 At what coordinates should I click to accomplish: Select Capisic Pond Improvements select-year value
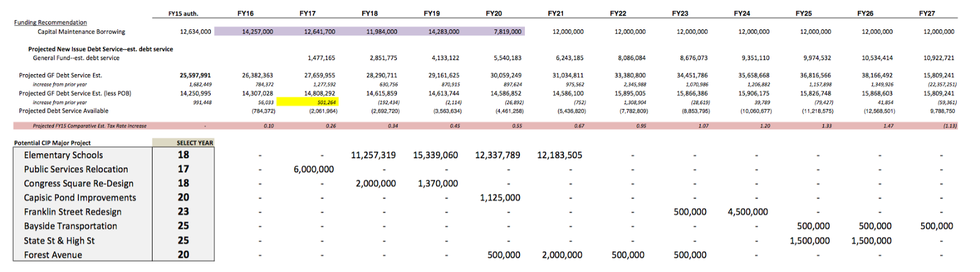pos(183,197)
